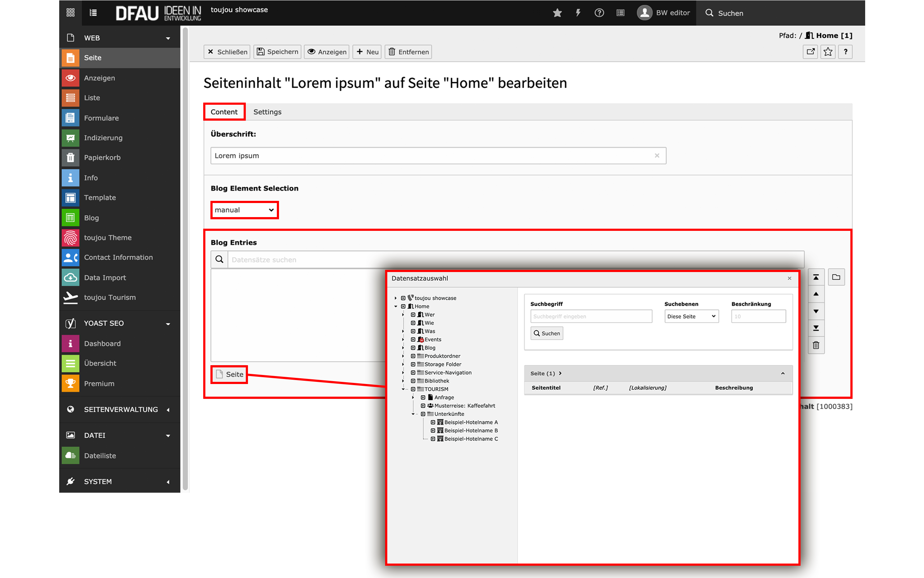Image resolution: width=924 pixels, height=578 pixels.
Task: Collapse the WEB module group
Action: coord(120,38)
